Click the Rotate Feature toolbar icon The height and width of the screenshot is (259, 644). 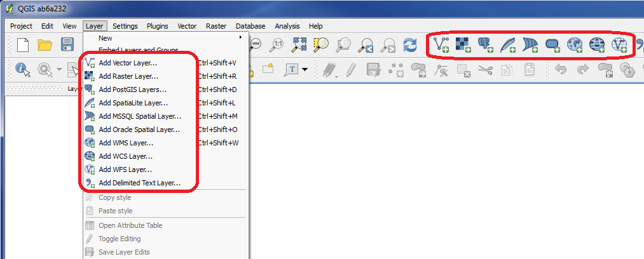pos(605,70)
